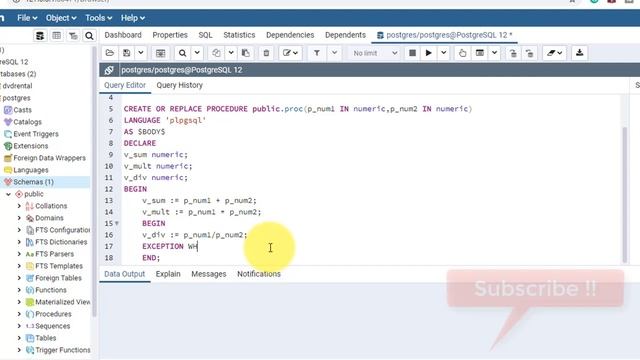
Task: Open the Find options dropdown arrow
Action: click(197, 53)
